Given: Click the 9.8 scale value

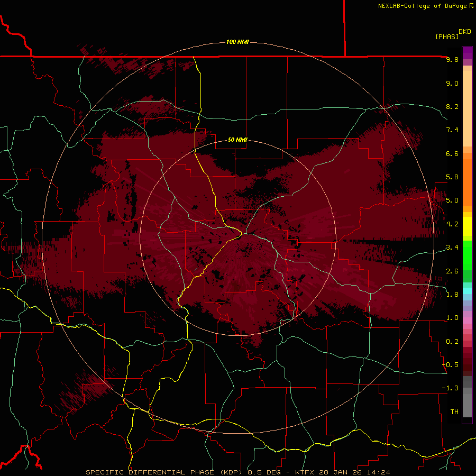Looking at the screenshot, I should pos(452,59).
